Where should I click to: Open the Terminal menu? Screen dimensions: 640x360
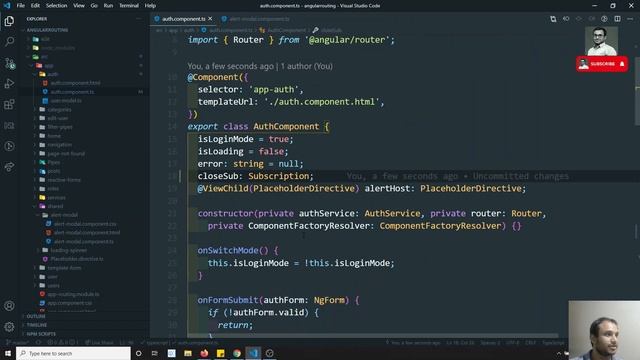click(x=129, y=6)
